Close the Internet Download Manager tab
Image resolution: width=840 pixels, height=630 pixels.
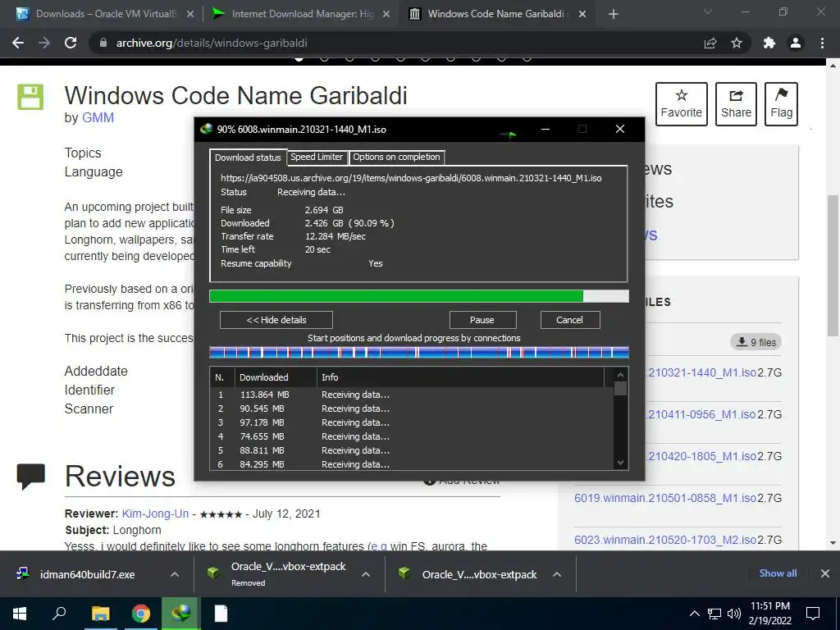pyautogui.click(x=386, y=15)
